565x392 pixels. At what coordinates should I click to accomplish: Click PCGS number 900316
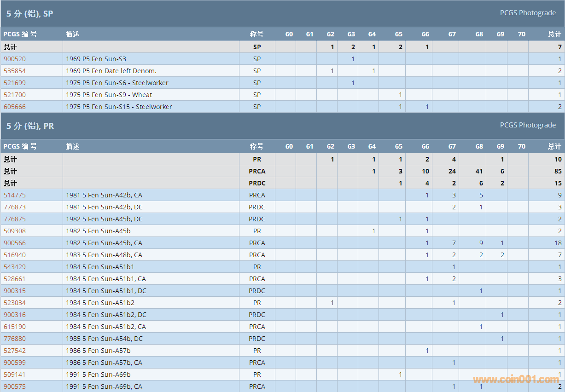(15, 315)
